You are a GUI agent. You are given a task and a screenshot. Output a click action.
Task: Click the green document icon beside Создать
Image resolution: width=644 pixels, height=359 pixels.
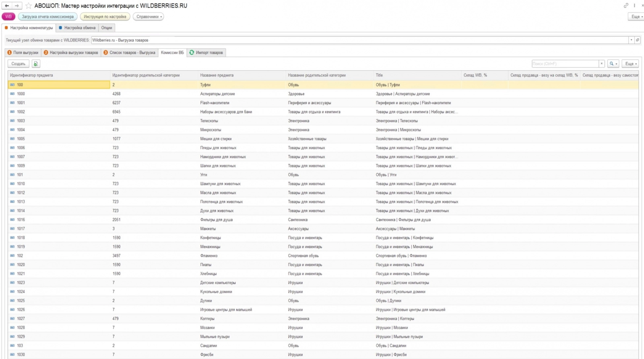[35, 64]
